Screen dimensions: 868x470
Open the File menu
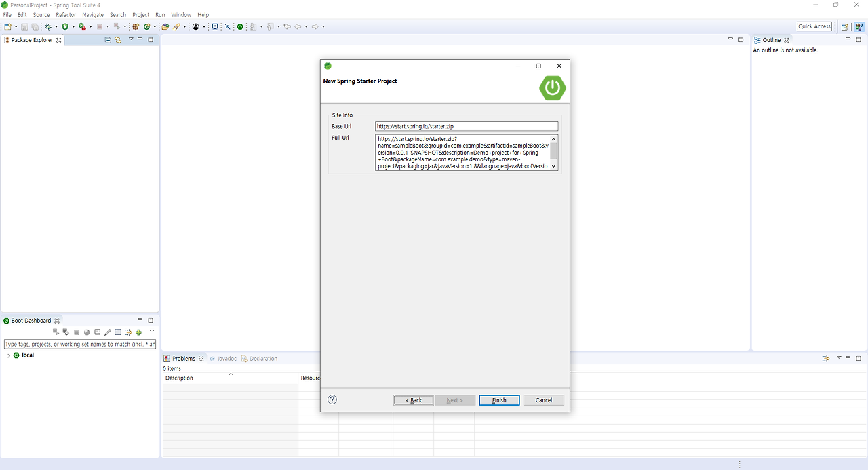[x=7, y=14]
